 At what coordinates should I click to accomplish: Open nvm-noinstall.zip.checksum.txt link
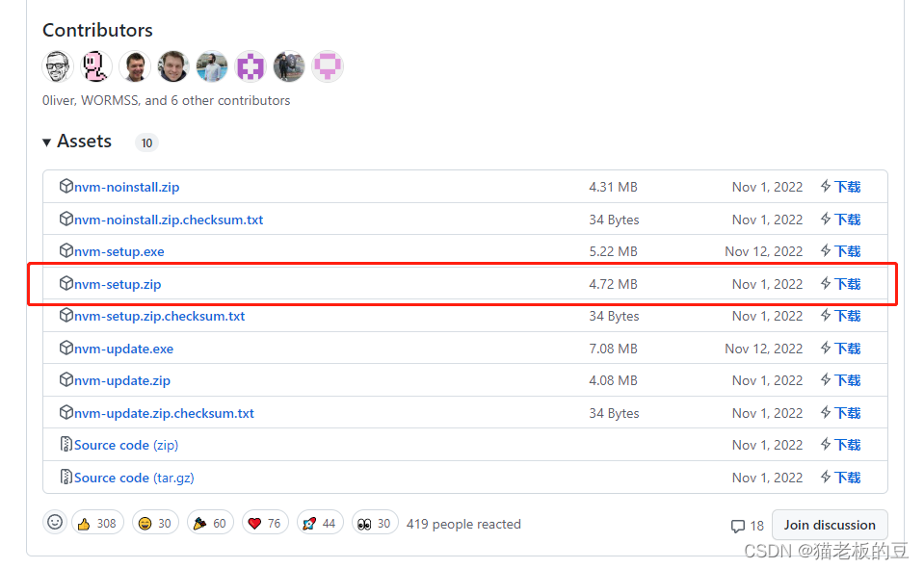pos(169,220)
